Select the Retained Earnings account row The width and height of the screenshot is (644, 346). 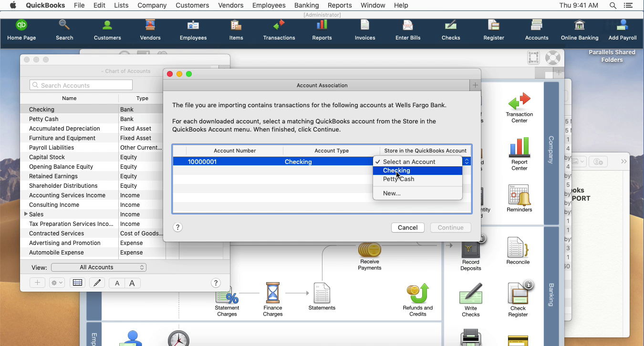pyautogui.click(x=92, y=176)
